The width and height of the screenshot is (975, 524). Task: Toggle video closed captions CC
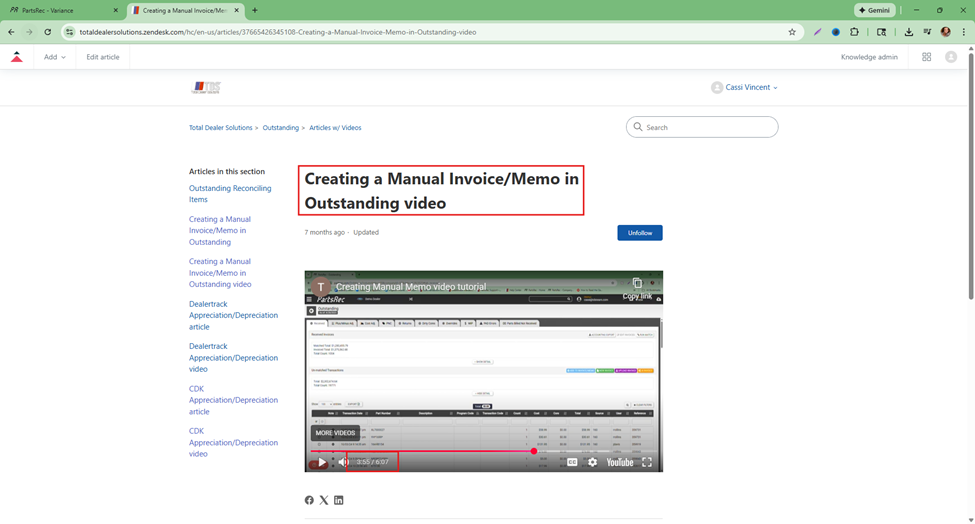tap(572, 462)
